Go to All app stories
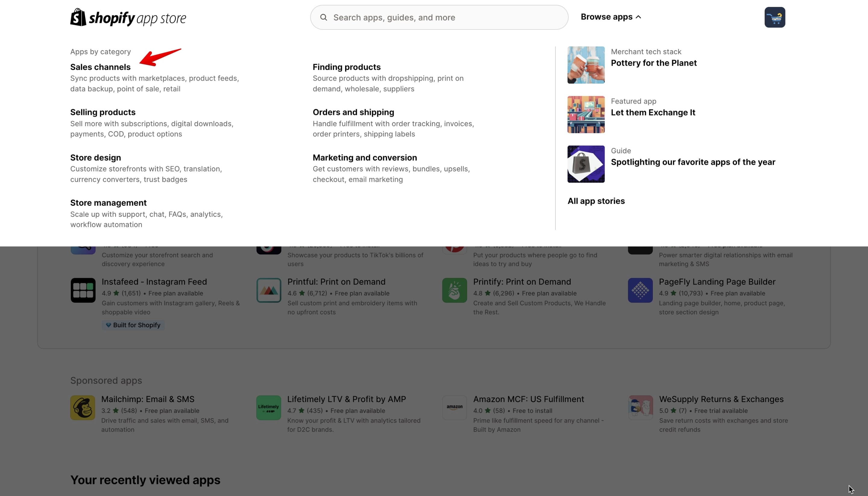The width and height of the screenshot is (868, 496). (596, 201)
